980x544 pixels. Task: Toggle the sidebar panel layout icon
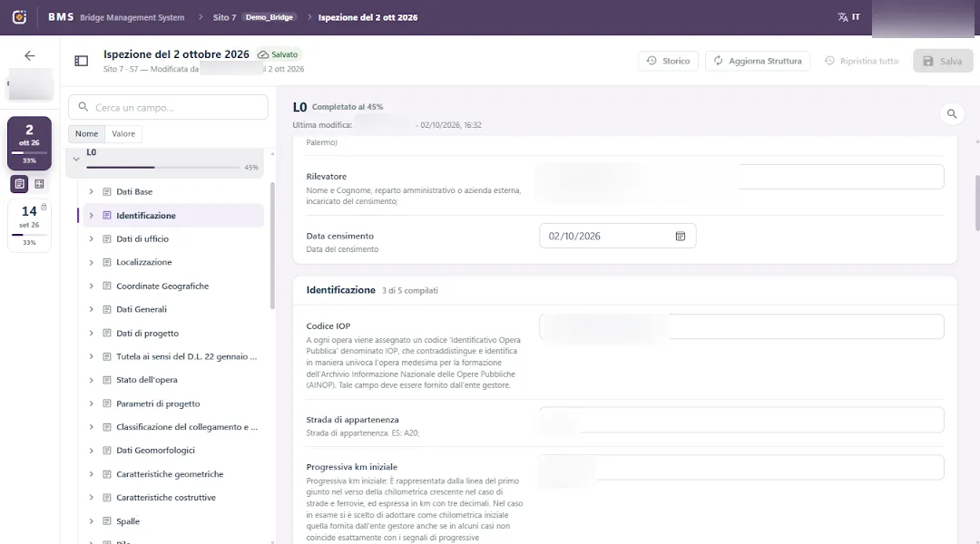coord(82,61)
